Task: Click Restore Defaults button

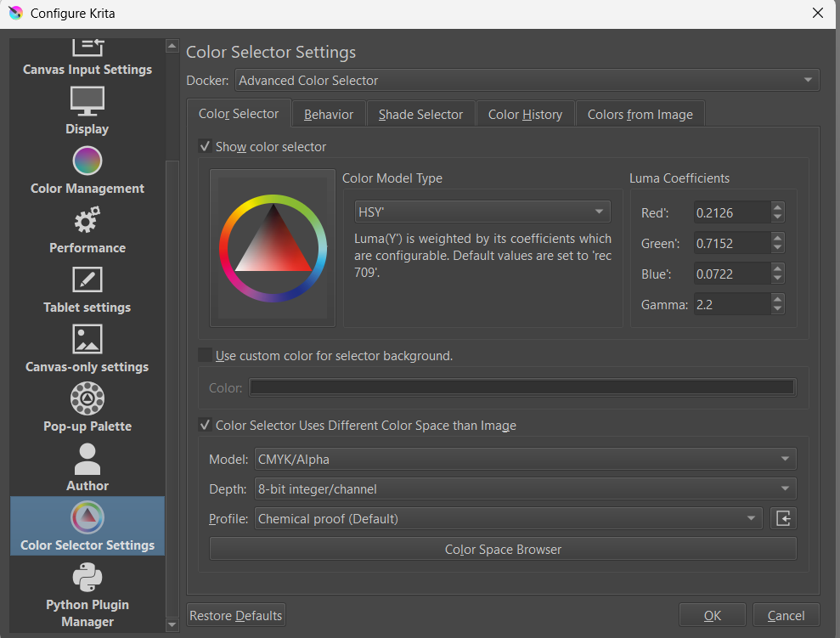Action: click(236, 615)
